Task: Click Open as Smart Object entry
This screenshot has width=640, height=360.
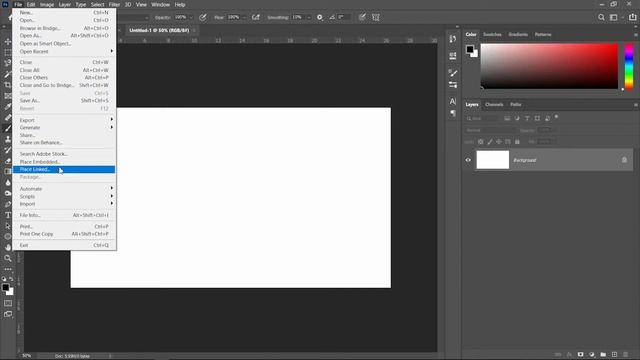Action: (x=64, y=43)
